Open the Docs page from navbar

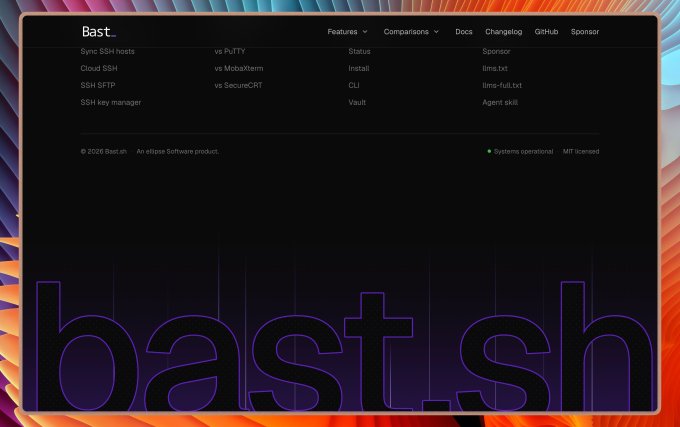(464, 32)
